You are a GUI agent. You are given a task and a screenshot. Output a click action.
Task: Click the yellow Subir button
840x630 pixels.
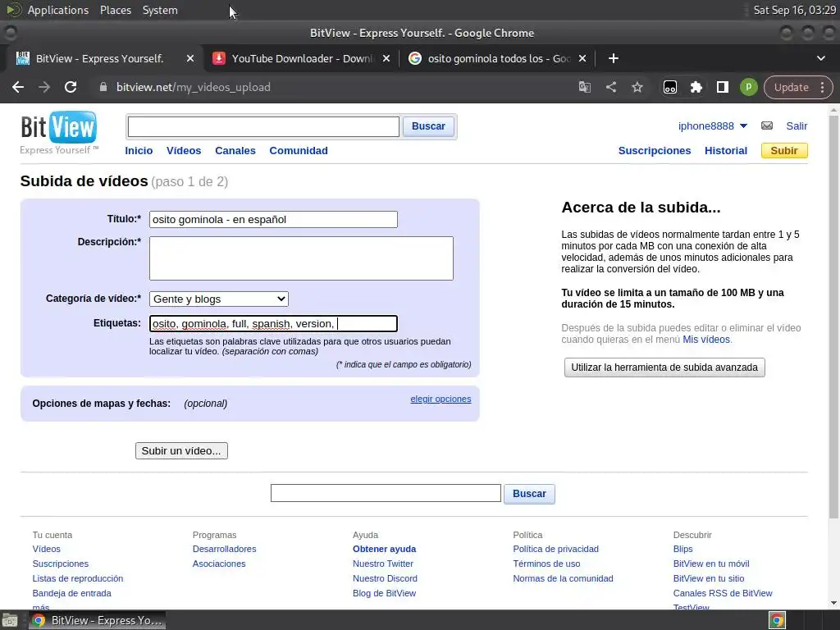(x=783, y=151)
